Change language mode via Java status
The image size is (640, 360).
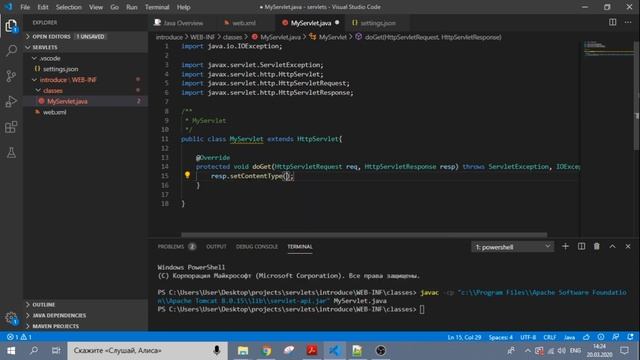569,337
